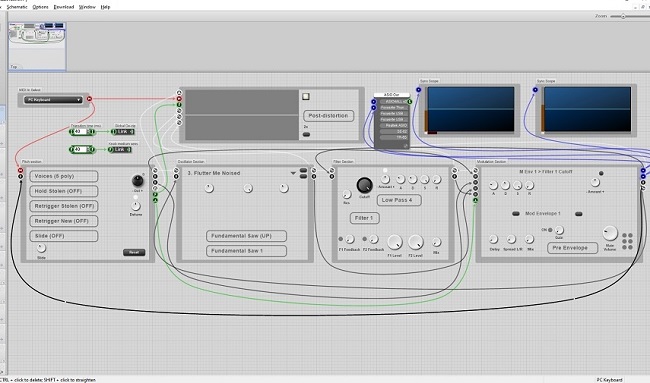Click the Detune knob in Pitch section

pyautogui.click(x=136, y=206)
